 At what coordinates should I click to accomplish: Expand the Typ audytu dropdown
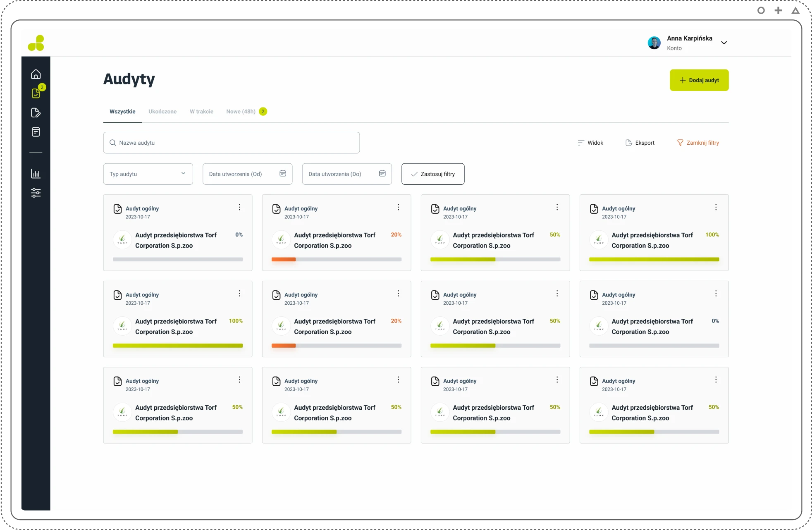148,174
